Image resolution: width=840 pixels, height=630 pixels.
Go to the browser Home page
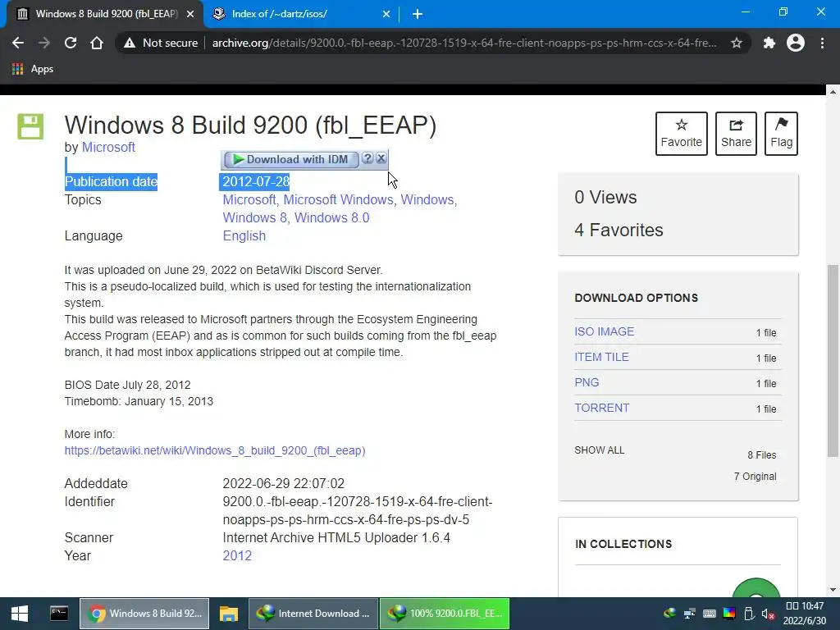(x=97, y=43)
